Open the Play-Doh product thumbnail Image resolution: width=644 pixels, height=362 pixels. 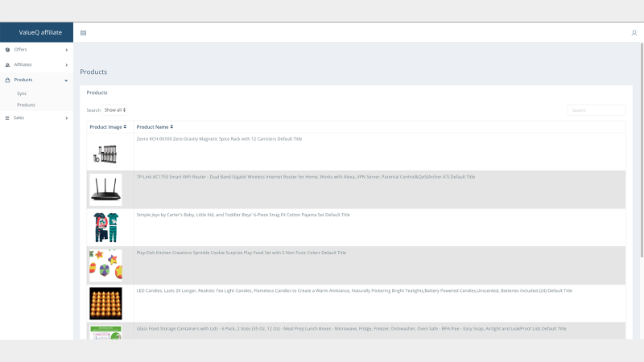(x=105, y=265)
